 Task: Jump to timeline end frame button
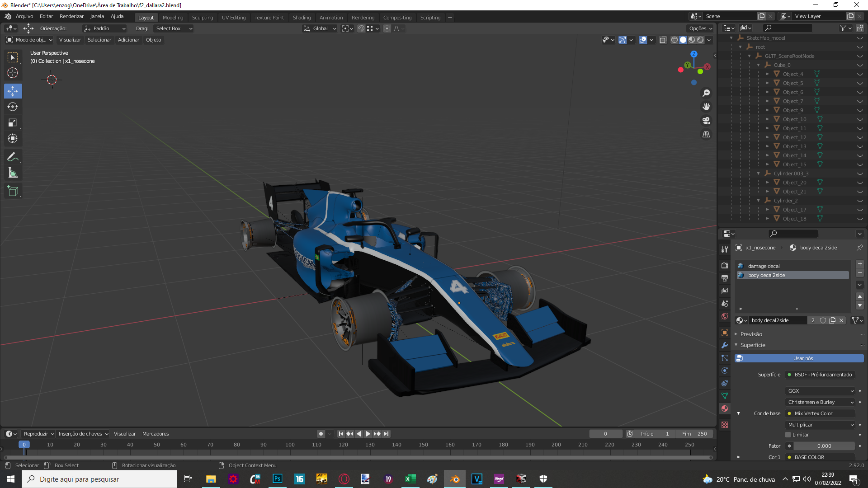386,434
